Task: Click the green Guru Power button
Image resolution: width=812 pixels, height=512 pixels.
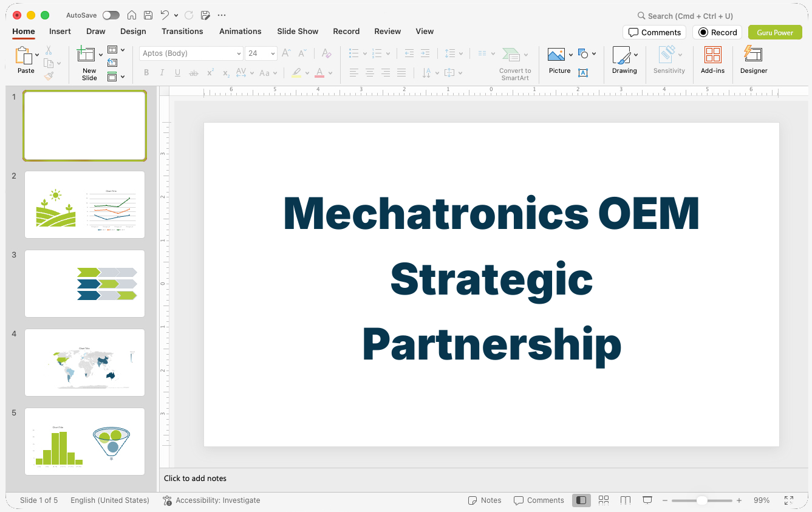Action: tap(775, 32)
